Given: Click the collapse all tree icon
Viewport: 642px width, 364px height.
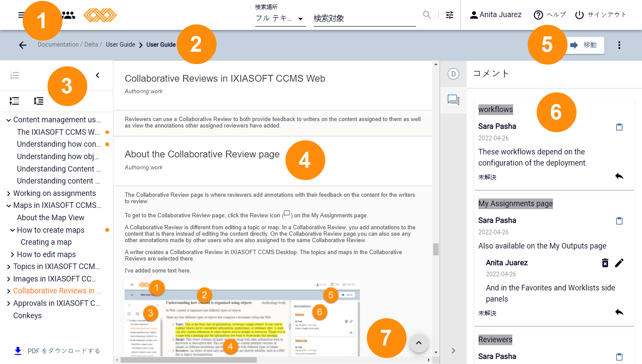Looking at the screenshot, I should [x=14, y=101].
